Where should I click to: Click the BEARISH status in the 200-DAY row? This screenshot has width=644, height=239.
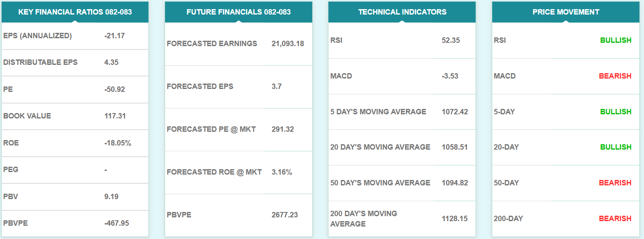pyautogui.click(x=615, y=219)
